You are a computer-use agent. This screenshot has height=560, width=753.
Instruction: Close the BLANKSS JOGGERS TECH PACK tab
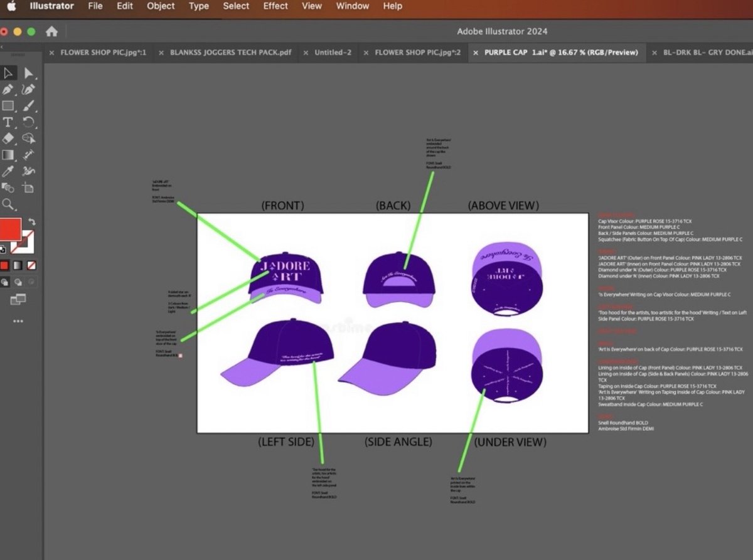coord(161,53)
